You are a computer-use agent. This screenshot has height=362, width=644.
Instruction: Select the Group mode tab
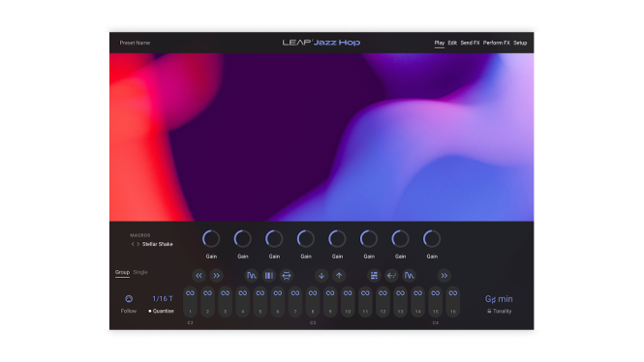[x=122, y=272]
